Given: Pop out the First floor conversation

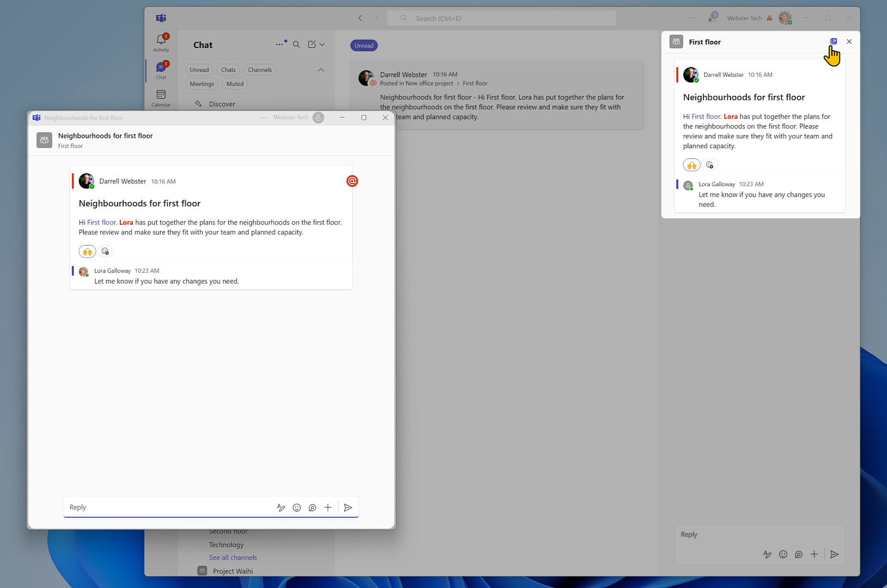Looking at the screenshot, I should [834, 41].
